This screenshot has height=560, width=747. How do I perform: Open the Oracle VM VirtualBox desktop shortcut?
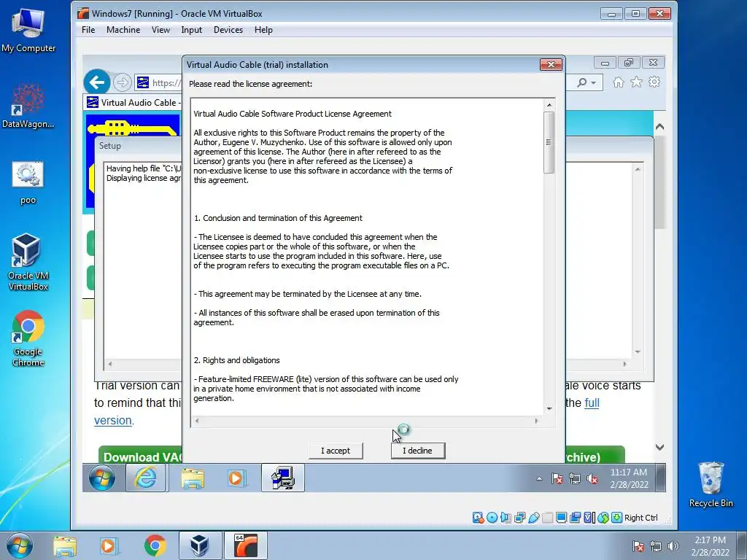pyautogui.click(x=28, y=262)
